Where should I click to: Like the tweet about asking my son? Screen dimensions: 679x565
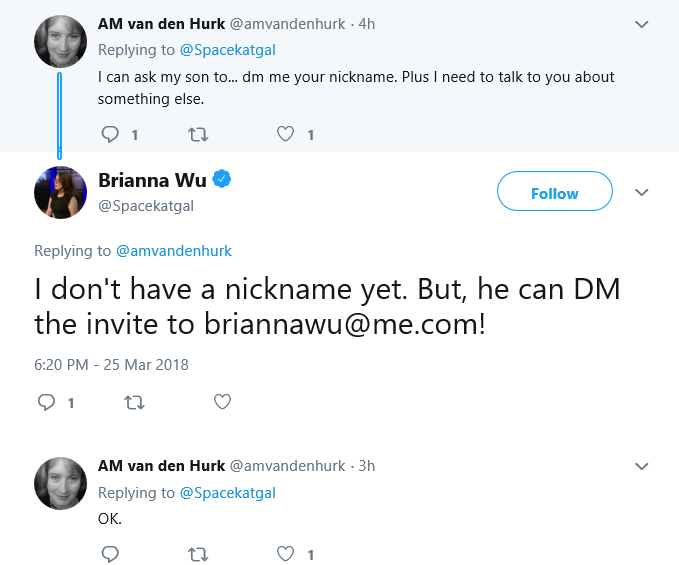(x=285, y=134)
